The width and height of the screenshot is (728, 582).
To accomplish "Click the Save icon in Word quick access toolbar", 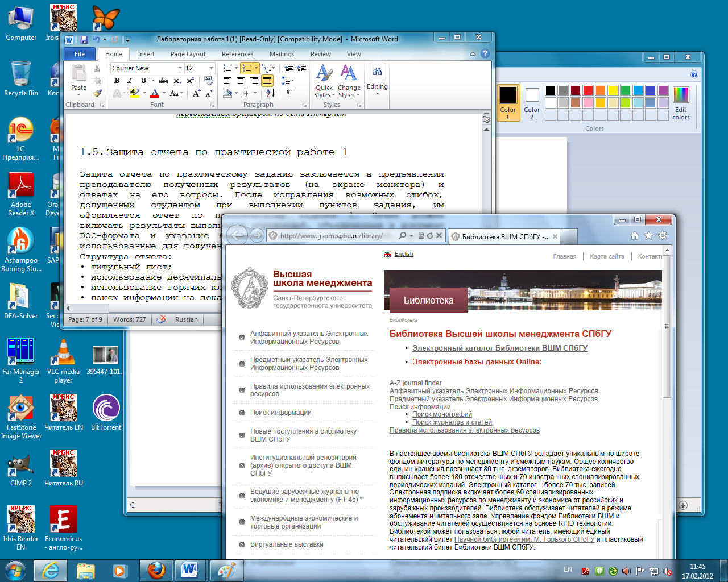I will point(84,40).
